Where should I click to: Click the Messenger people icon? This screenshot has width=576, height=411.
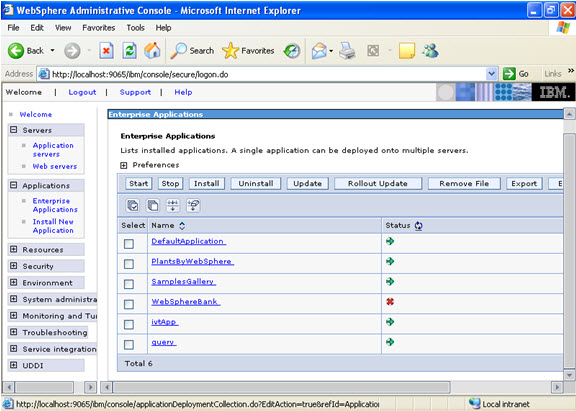tap(430, 51)
